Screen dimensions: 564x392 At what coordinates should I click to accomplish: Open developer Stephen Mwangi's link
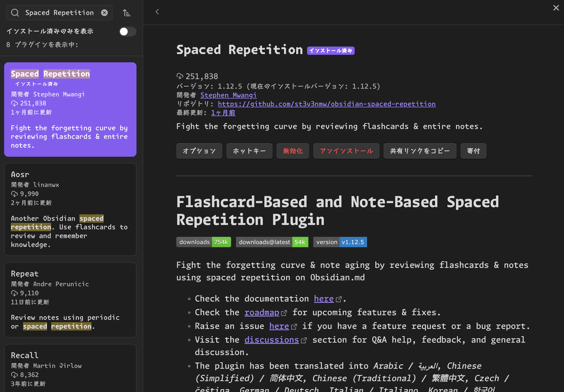(228, 95)
